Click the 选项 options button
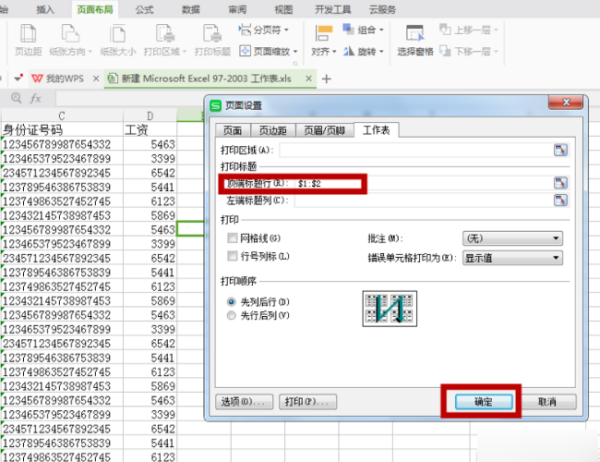The height and width of the screenshot is (462, 600). point(243,401)
